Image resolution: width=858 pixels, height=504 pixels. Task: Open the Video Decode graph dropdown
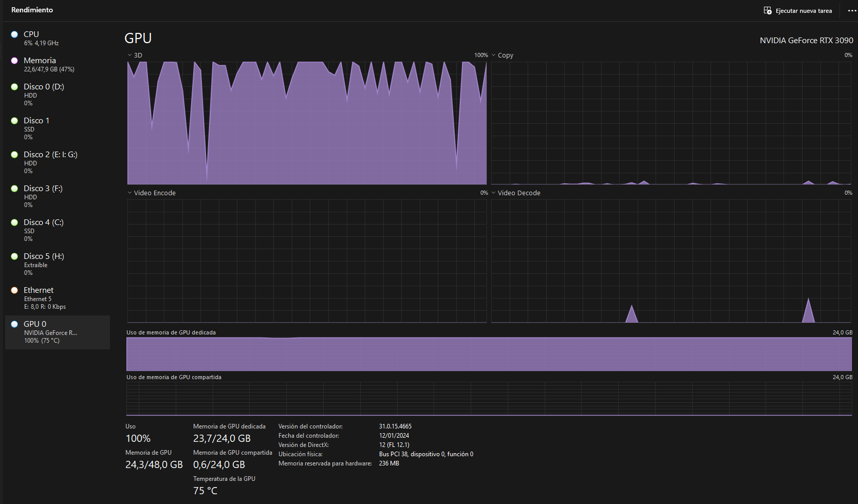tap(494, 193)
